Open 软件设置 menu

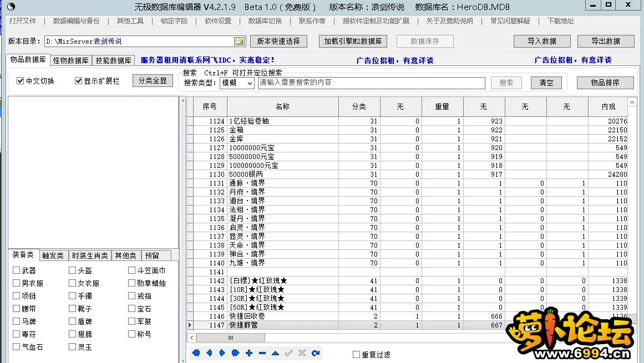click(x=218, y=21)
